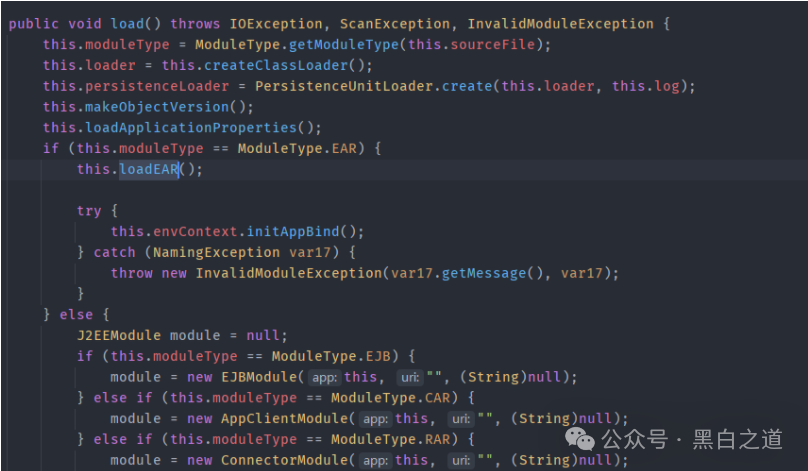Click the create method after PersistenceUnitLoader
This screenshot has width=808, height=471.
pyautogui.click(x=467, y=86)
